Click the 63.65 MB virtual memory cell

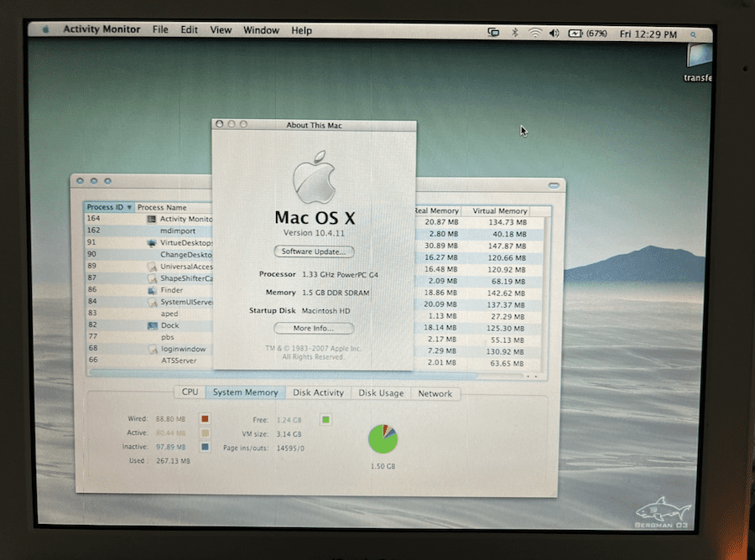pos(507,363)
